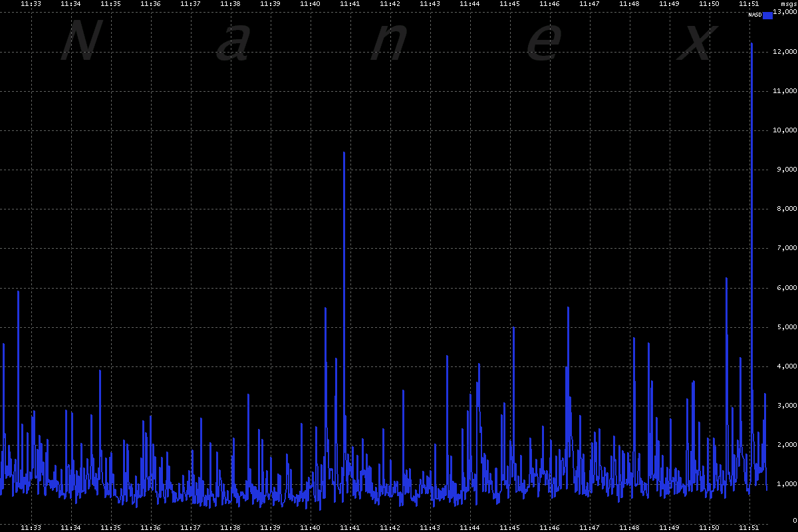The height and width of the screenshot is (532, 798).
Task: Select 11:51 on the top time axis
Action: (749, 4)
